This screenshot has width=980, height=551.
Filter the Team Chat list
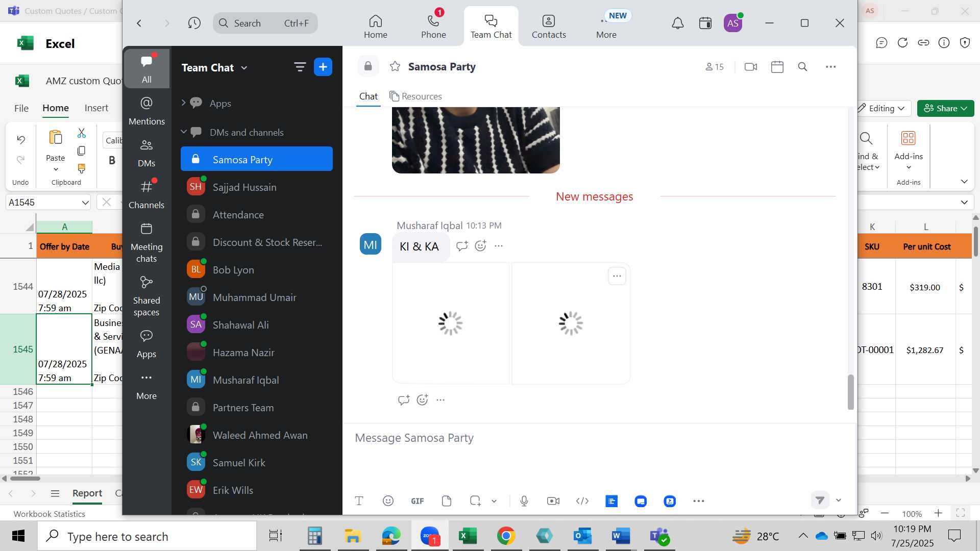[300, 67]
